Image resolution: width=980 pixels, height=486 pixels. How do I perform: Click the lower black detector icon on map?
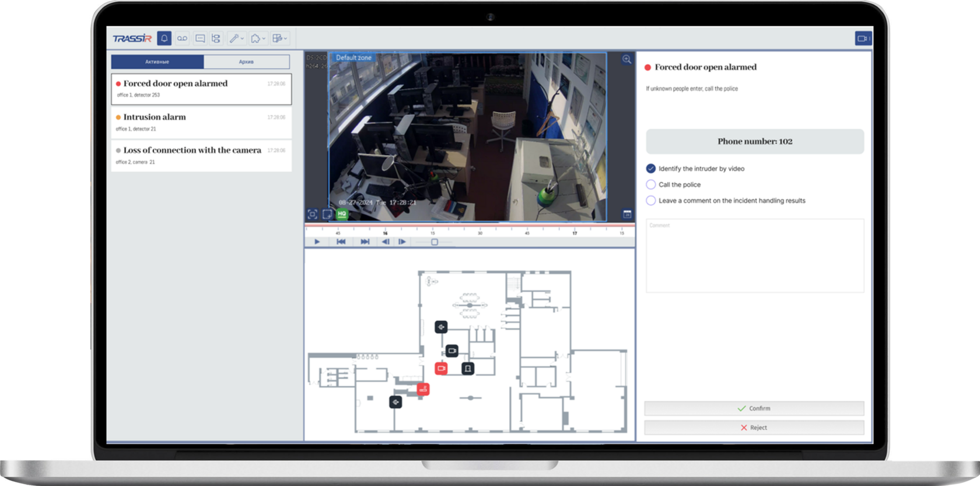[395, 401]
